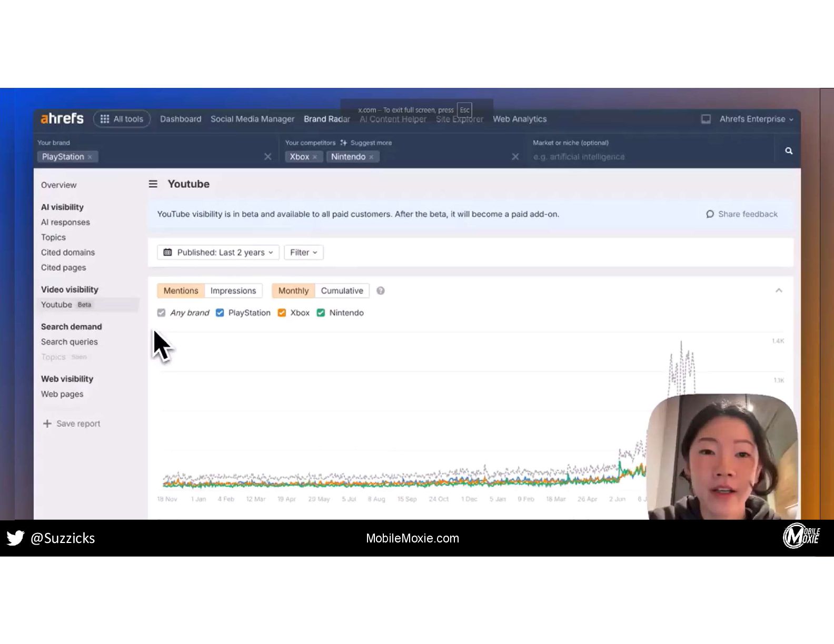Click the AI visibility heading
This screenshot has height=644, width=834.
(62, 207)
